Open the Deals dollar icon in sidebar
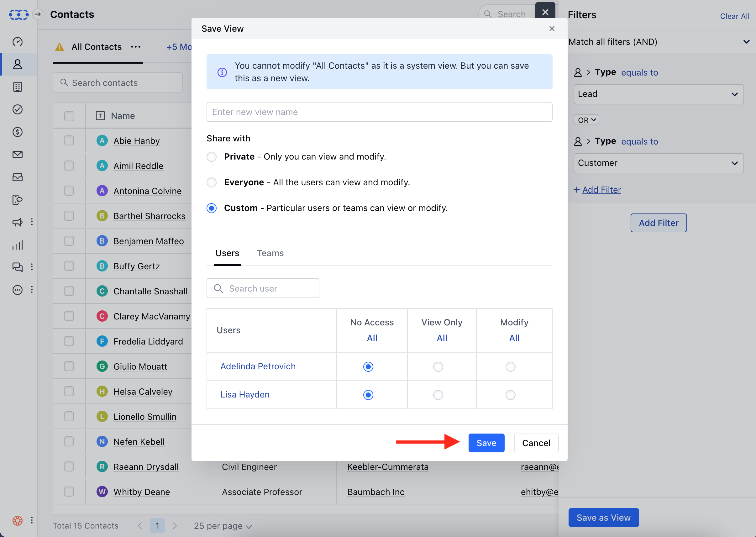This screenshot has height=537, width=756. [x=18, y=132]
